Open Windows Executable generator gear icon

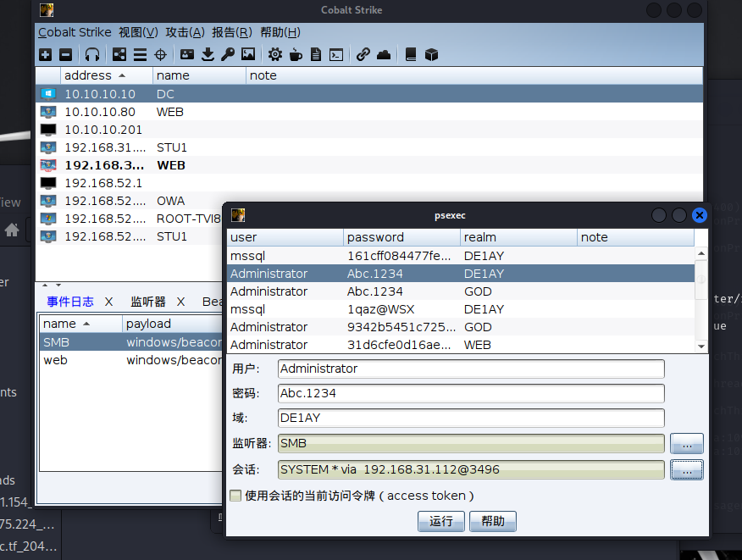(x=275, y=55)
